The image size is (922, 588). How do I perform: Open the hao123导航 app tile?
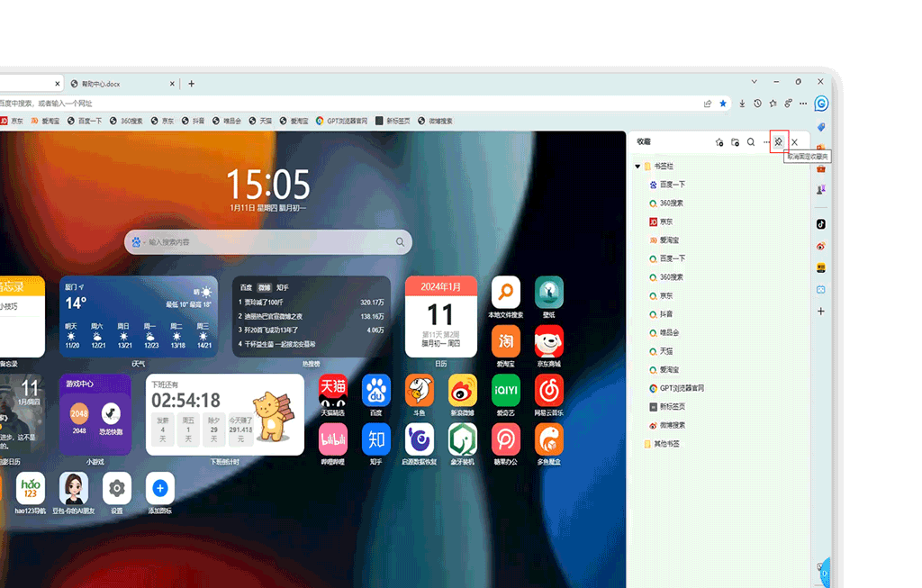pos(30,493)
